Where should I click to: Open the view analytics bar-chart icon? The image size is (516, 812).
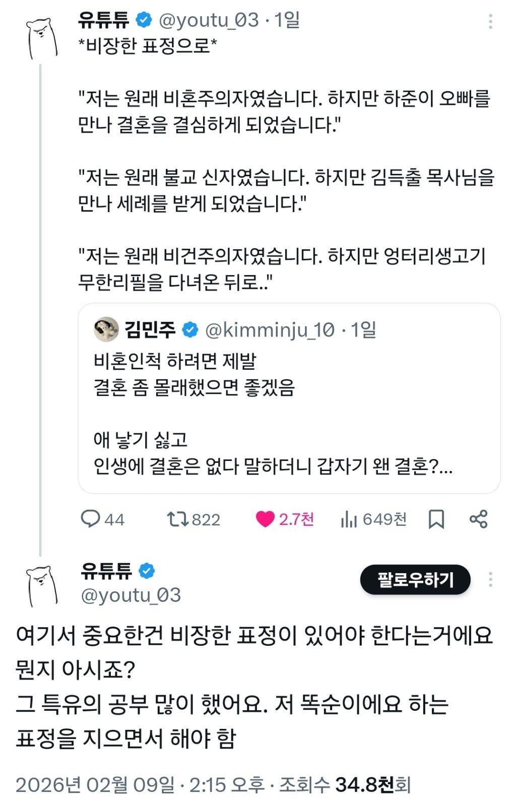click(349, 519)
